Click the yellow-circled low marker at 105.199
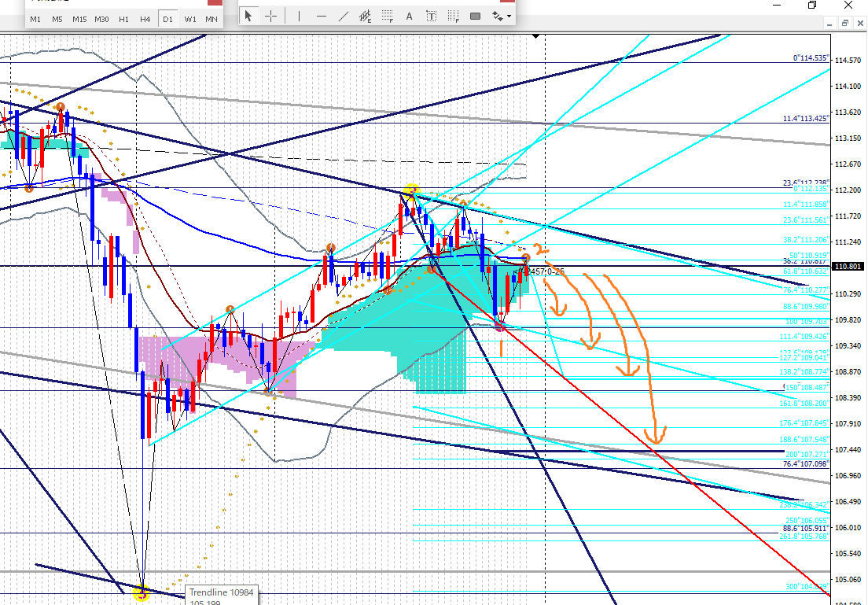Image resolution: width=868 pixels, height=605 pixels. pos(142,593)
